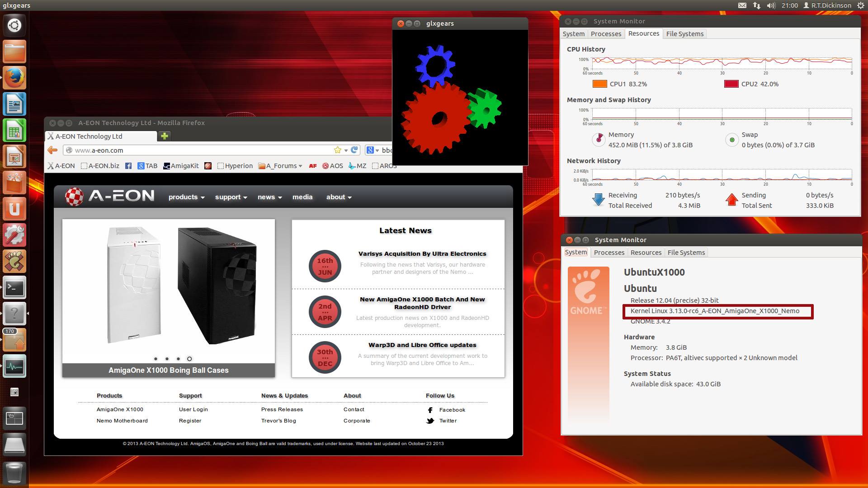Viewport: 868px width, 488px height.
Task: Click the System Monitor dock icon
Action: pyautogui.click(x=14, y=366)
